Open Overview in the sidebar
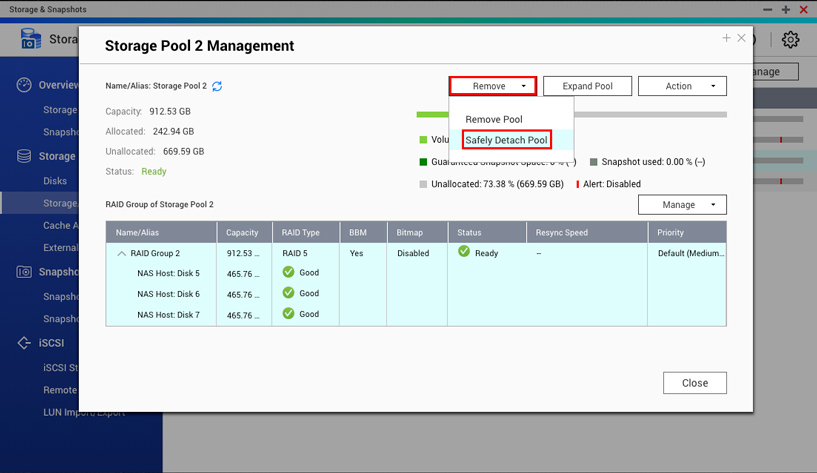The image size is (817, 473). [58, 85]
